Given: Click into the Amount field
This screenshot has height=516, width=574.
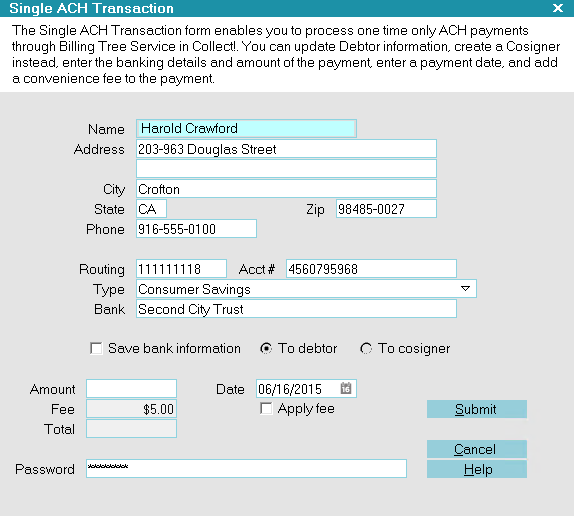Looking at the screenshot, I should tap(131, 388).
